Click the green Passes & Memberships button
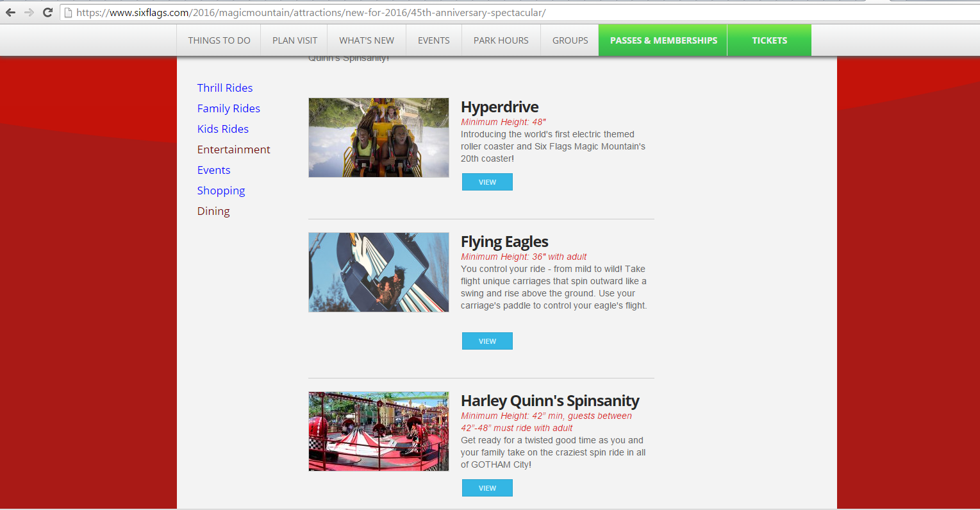Screen dimensions: 980x510 tap(663, 40)
